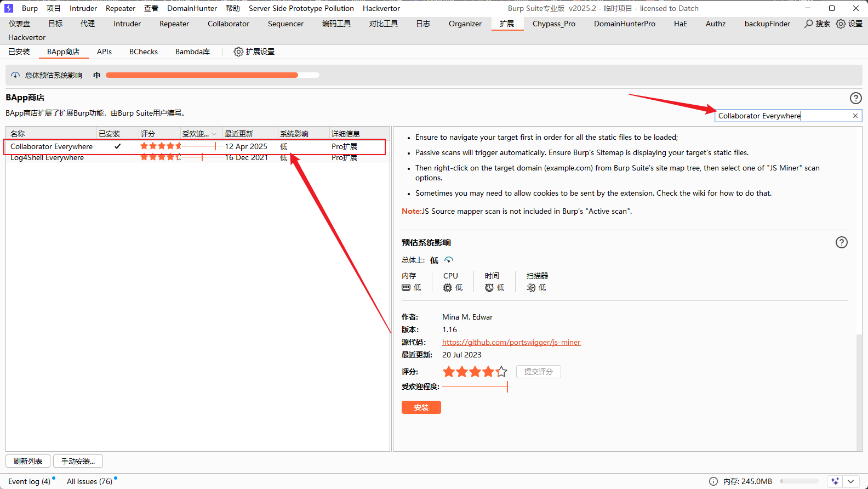Open the BChecks sub-tab
The image size is (868, 489).
(144, 52)
